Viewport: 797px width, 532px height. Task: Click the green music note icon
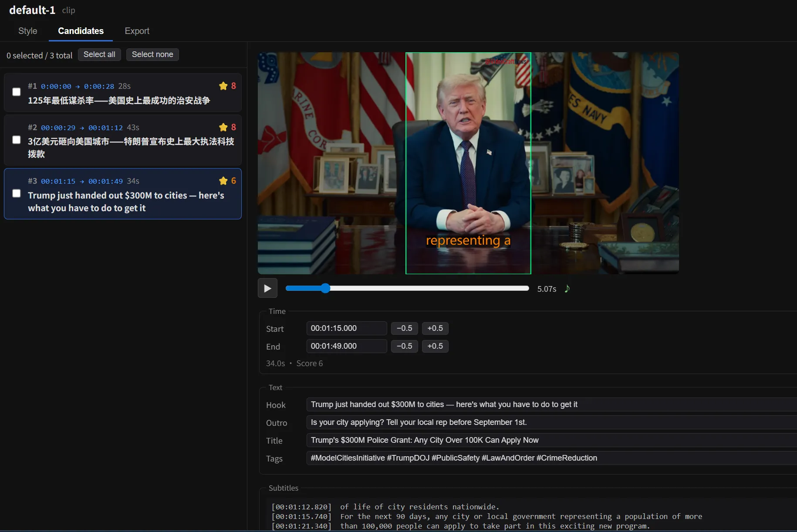coord(567,289)
